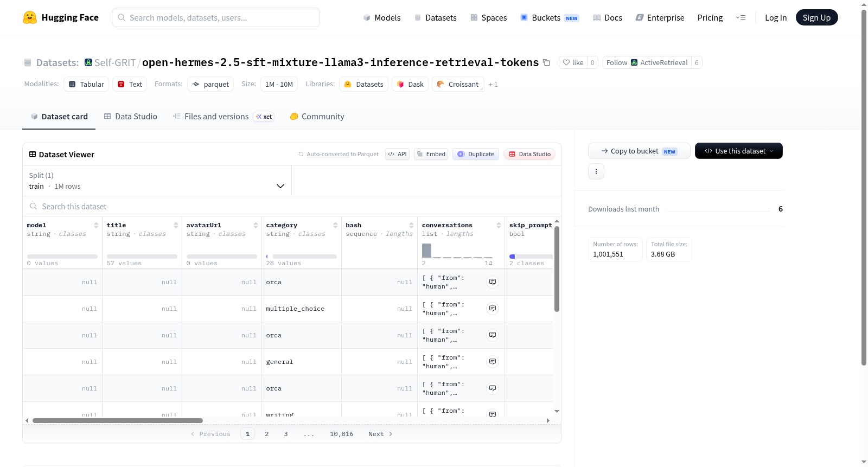Click Next page in pagination

click(380, 434)
